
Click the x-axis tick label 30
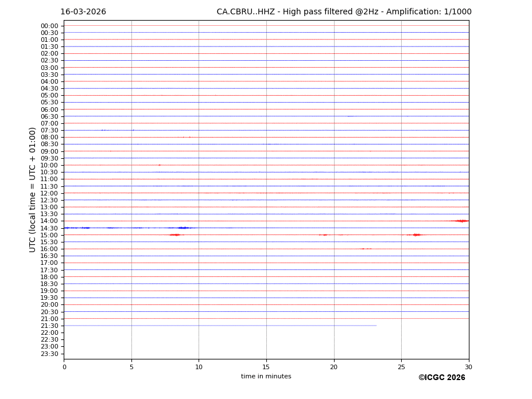click(x=468, y=367)
